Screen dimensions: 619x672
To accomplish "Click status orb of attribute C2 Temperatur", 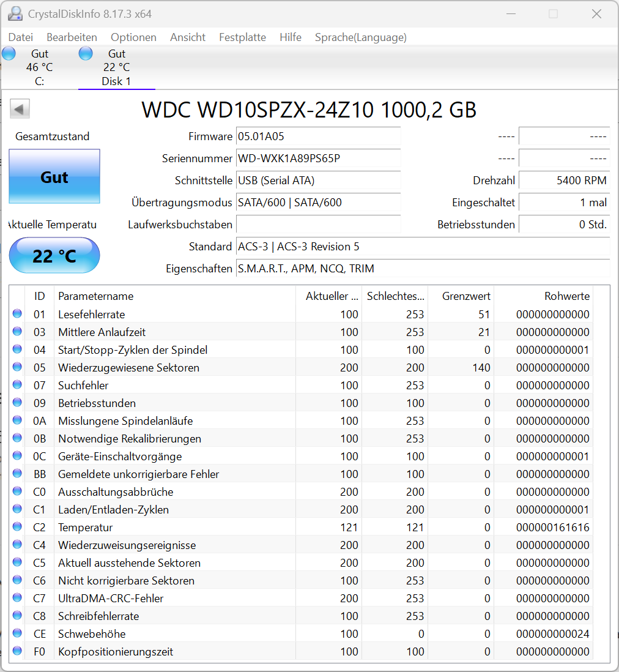I will click(17, 527).
